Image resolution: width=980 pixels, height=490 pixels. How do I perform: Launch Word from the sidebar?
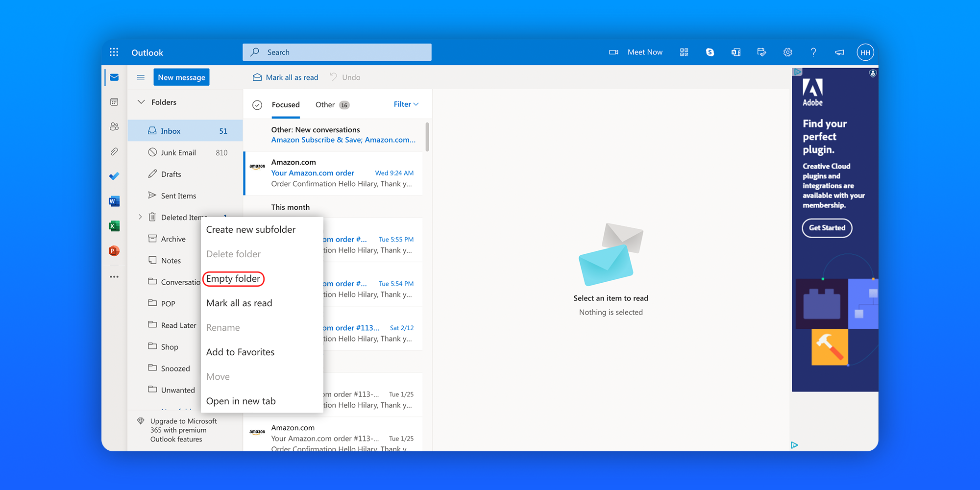tap(114, 201)
